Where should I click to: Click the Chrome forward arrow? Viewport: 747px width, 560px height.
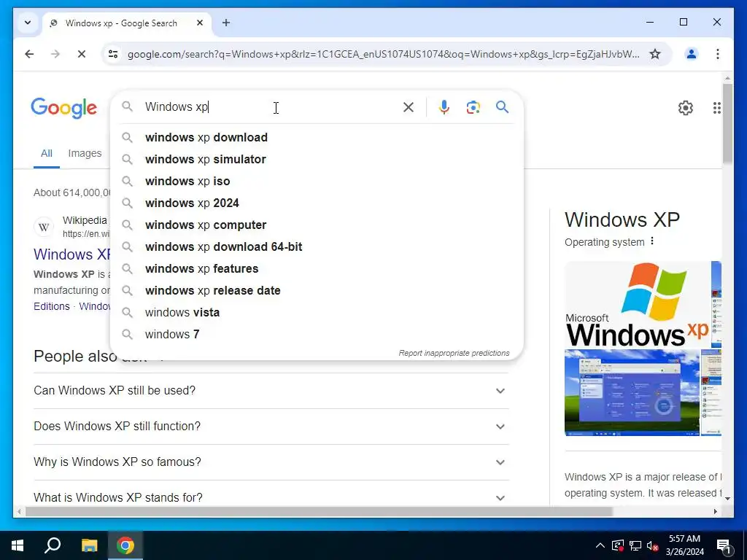[x=55, y=54]
